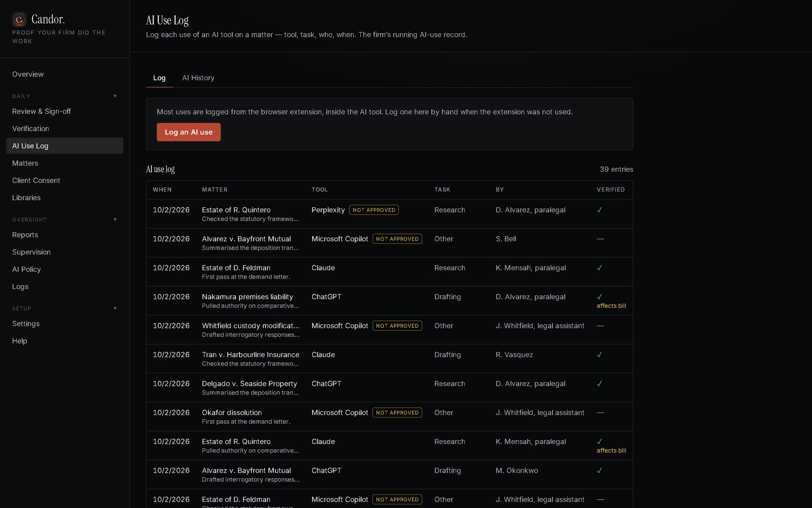The image size is (812, 508).
Task: Click the Matter column header
Action: coord(215,190)
